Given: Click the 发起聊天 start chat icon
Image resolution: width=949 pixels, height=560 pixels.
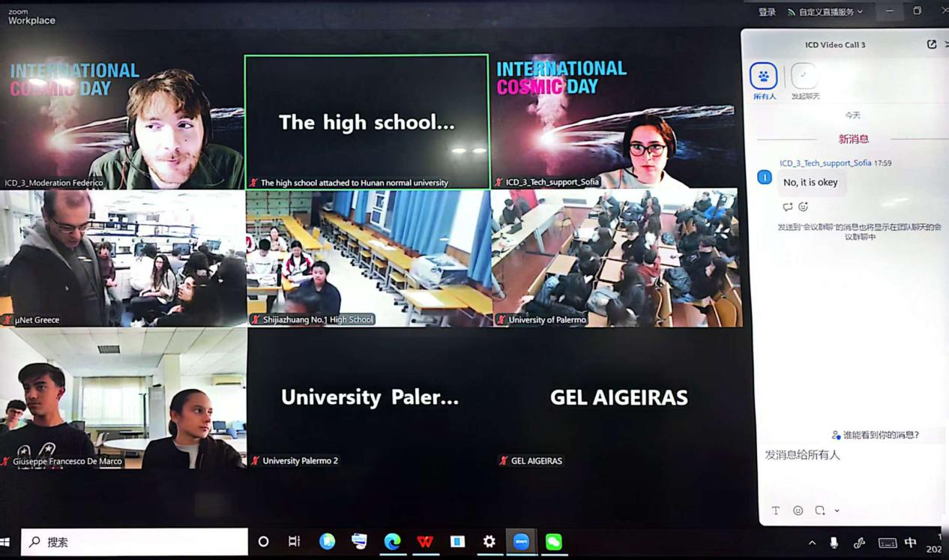Looking at the screenshot, I should [x=805, y=77].
